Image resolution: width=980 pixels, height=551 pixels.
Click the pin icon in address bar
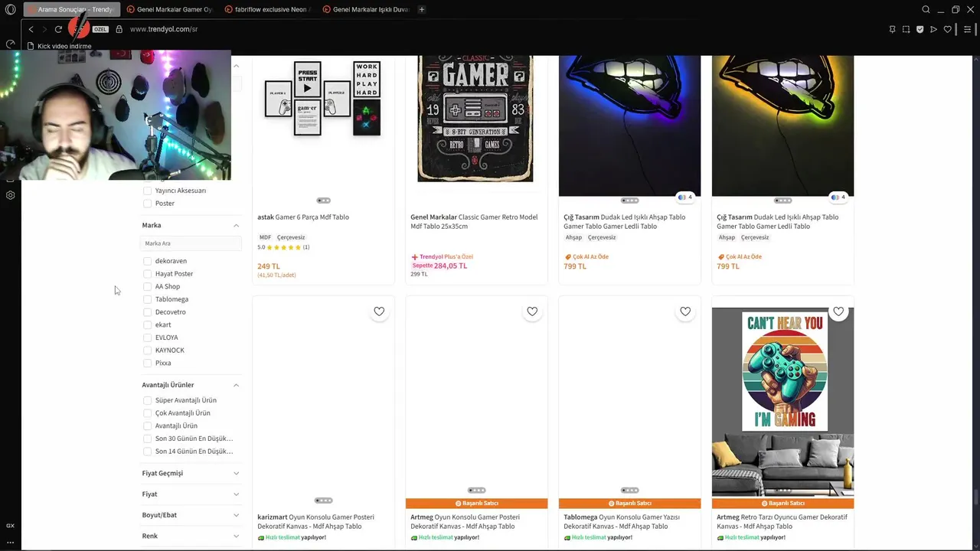click(892, 29)
